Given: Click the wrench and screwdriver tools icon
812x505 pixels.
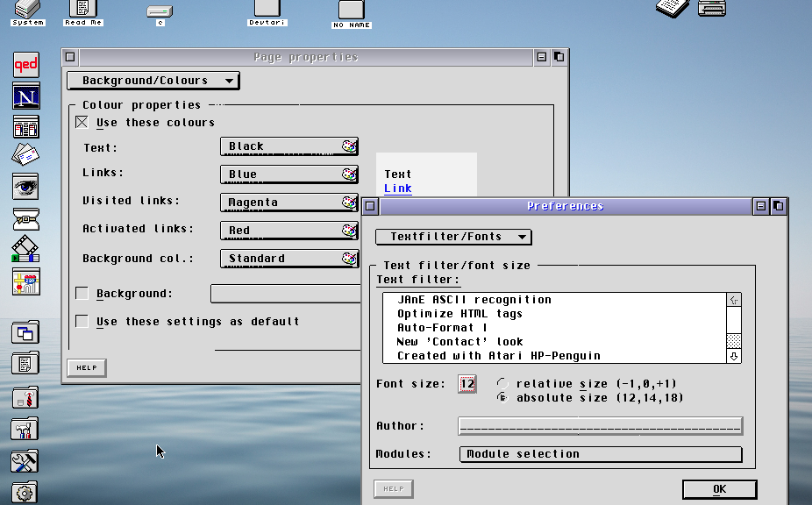Looking at the screenshot, I should point(25,460).
